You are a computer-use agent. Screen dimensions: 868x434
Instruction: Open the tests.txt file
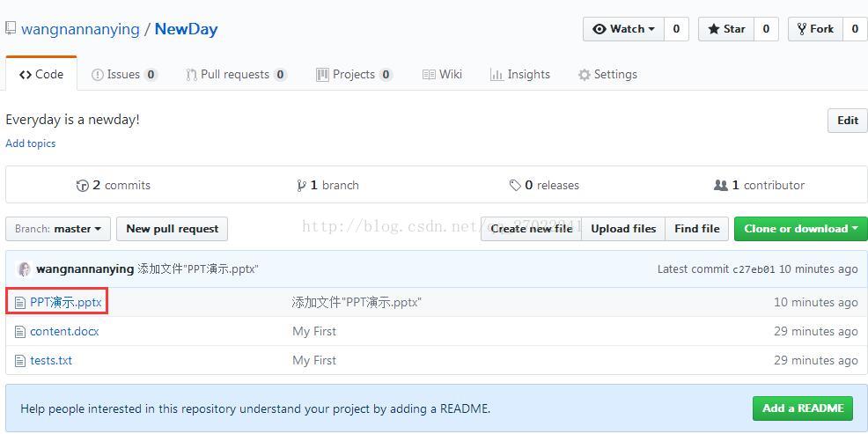coord(51,361)
